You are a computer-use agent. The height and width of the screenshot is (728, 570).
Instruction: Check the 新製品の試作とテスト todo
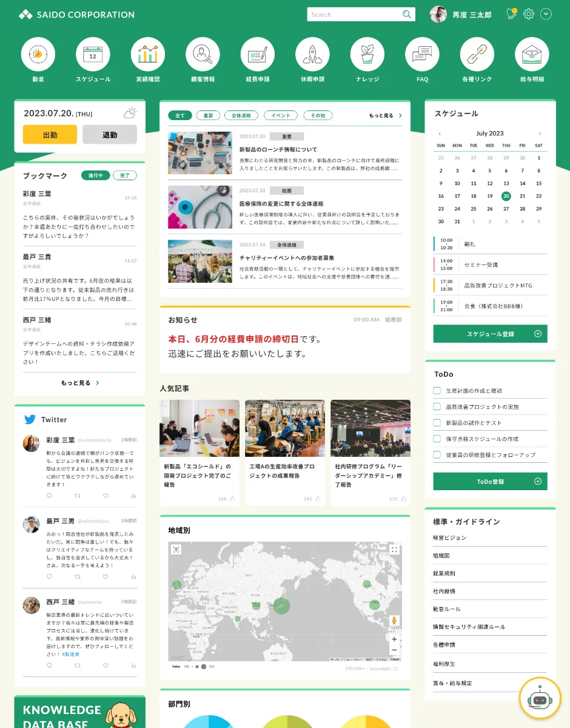point(437,422)
